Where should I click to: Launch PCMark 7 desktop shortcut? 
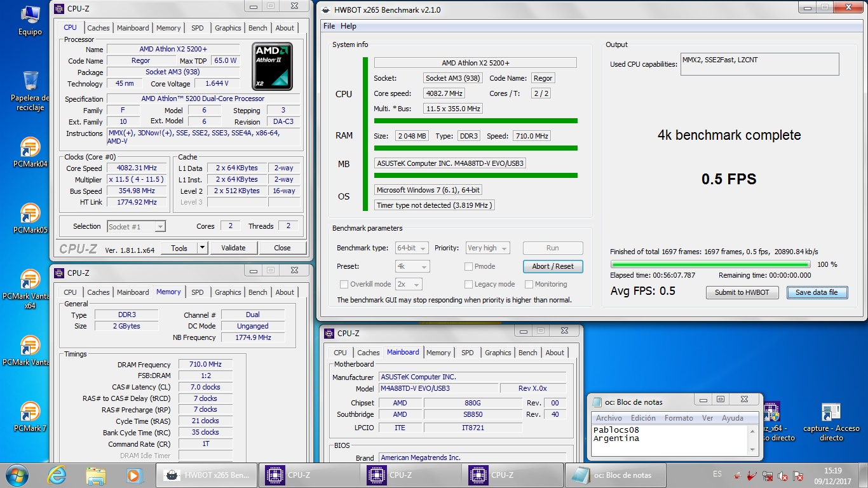click(x=30, y=417)
